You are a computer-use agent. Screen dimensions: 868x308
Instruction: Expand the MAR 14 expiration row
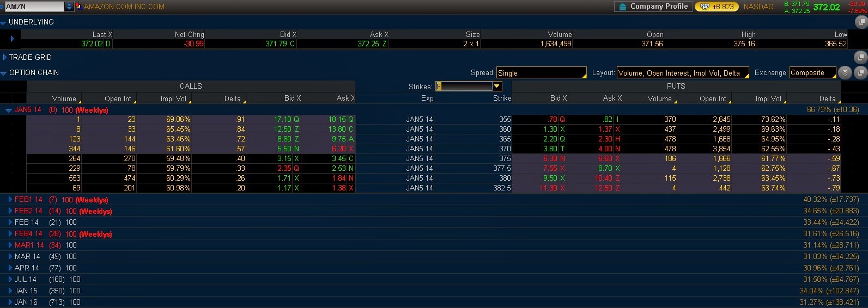tap(10, 256)
